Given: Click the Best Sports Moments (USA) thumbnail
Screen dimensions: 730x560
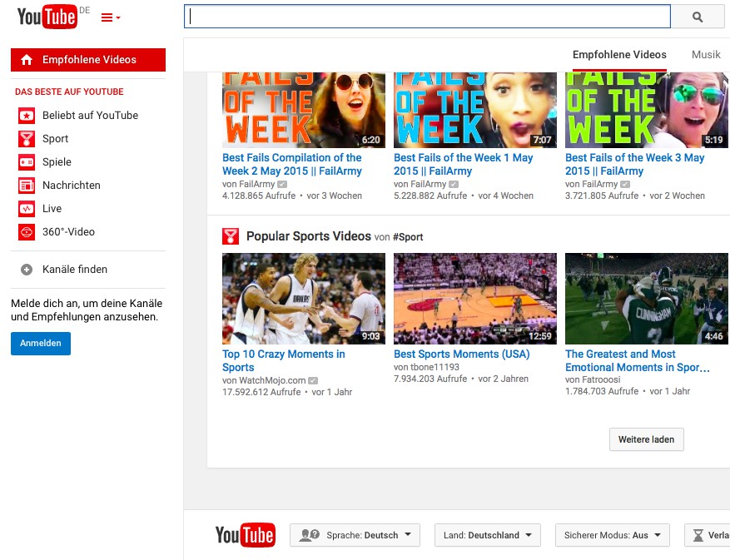Looking at the screenshot, I should pyautogui.click(x=475, y=299).
